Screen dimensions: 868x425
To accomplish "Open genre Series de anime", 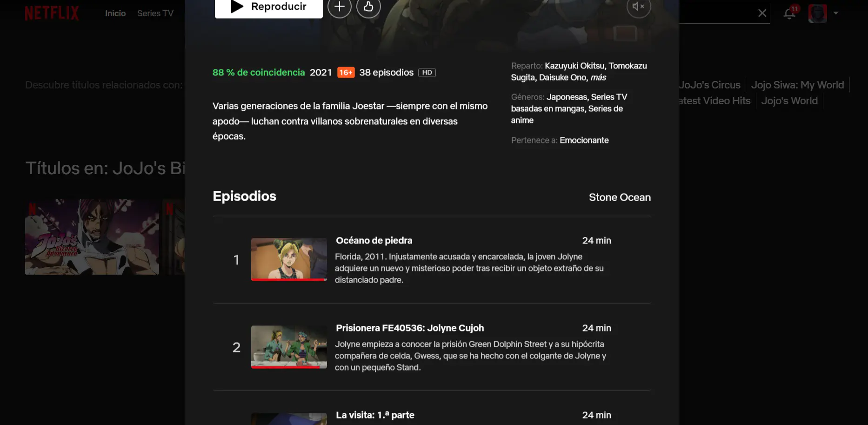I will click(567, 115).
